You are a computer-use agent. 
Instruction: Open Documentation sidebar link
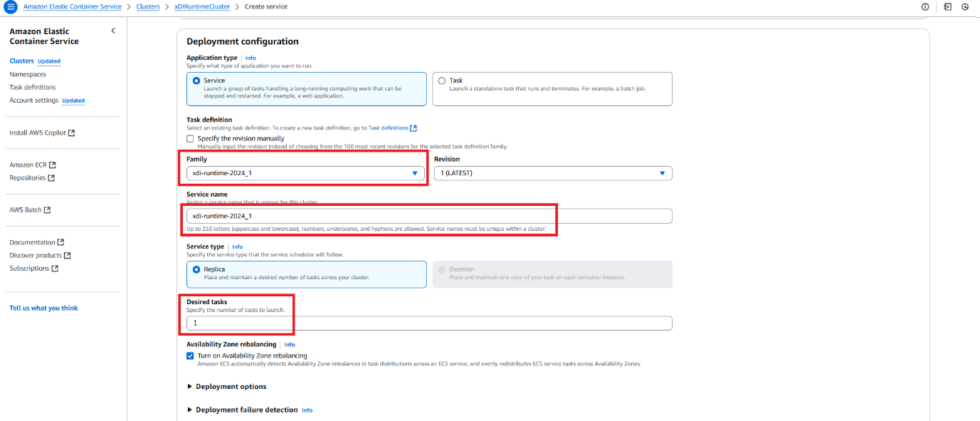(32, 243)
